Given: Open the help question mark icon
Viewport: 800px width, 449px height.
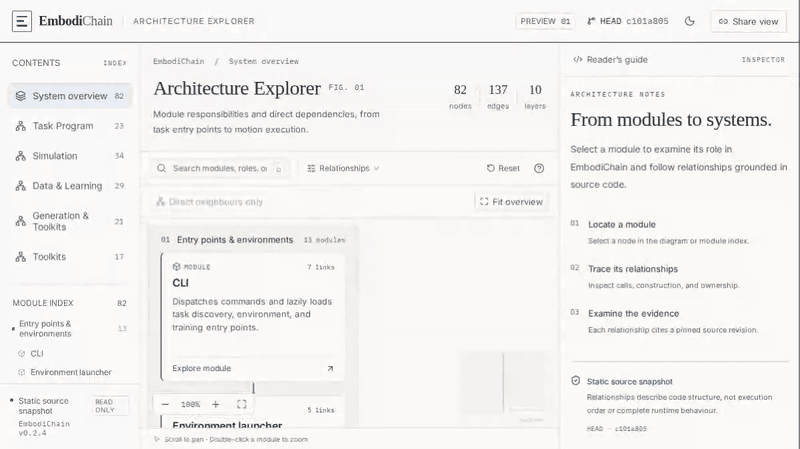Looking at the screenshot, I should click(x=539, y=168).
